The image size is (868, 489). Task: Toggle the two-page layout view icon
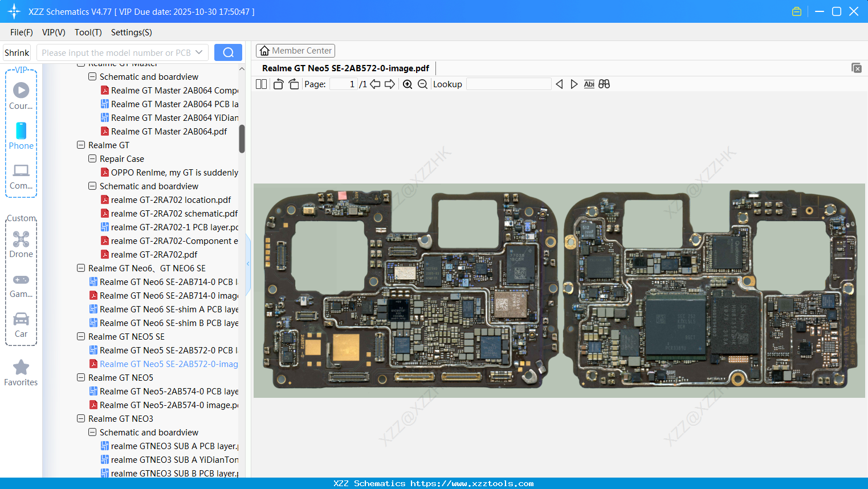(x=261, y=84)
